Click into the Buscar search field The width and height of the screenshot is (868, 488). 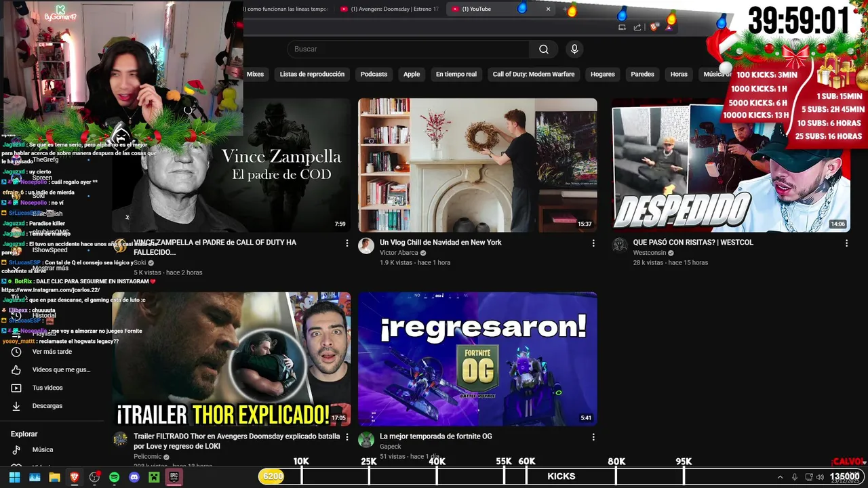click(x=408, y=49)
